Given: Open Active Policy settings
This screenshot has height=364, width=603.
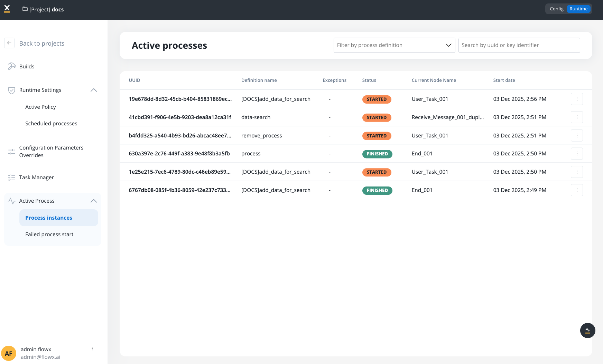Looking at the screenshot, I should pos(40,107).
